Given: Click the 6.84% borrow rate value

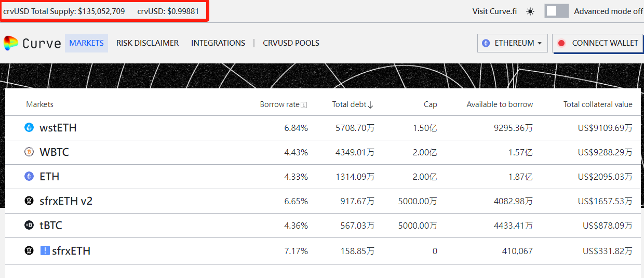Looking at the screenshot, I should pos(296,128).
